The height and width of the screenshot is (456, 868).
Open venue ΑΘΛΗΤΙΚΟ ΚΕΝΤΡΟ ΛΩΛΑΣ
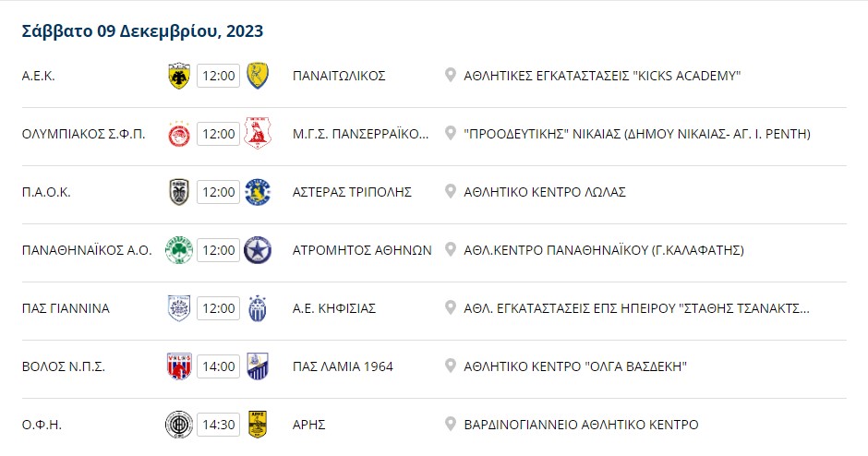pyautogui.click(x=545, y=192)
